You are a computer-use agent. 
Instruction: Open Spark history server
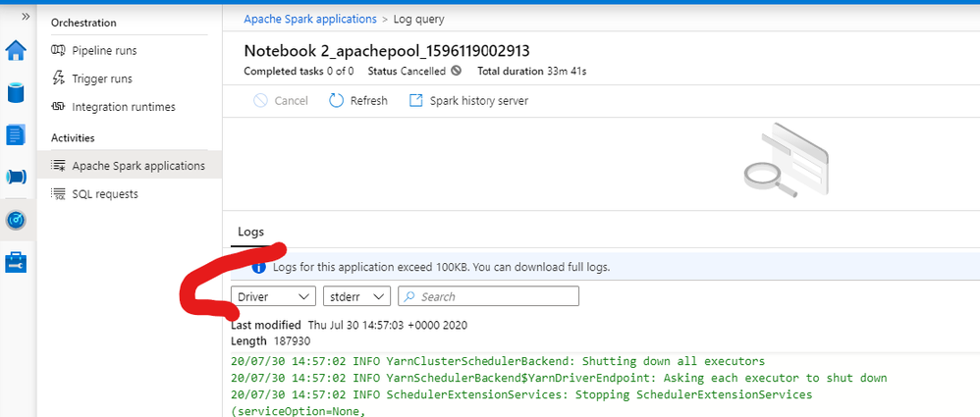pyautogui.click(x=468, y=100)
